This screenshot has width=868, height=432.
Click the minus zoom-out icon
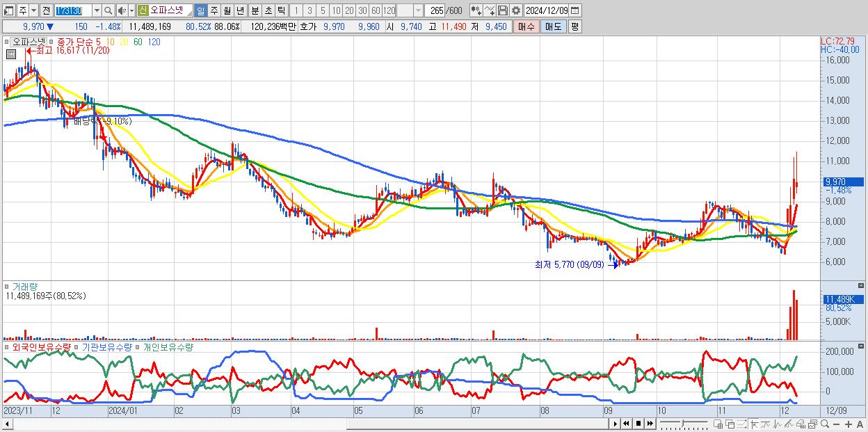pos(837,424)
